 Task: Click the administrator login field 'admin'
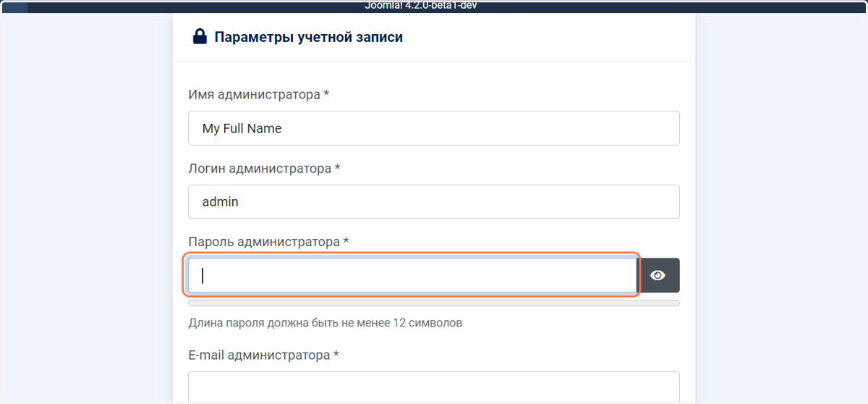[434, 201]
